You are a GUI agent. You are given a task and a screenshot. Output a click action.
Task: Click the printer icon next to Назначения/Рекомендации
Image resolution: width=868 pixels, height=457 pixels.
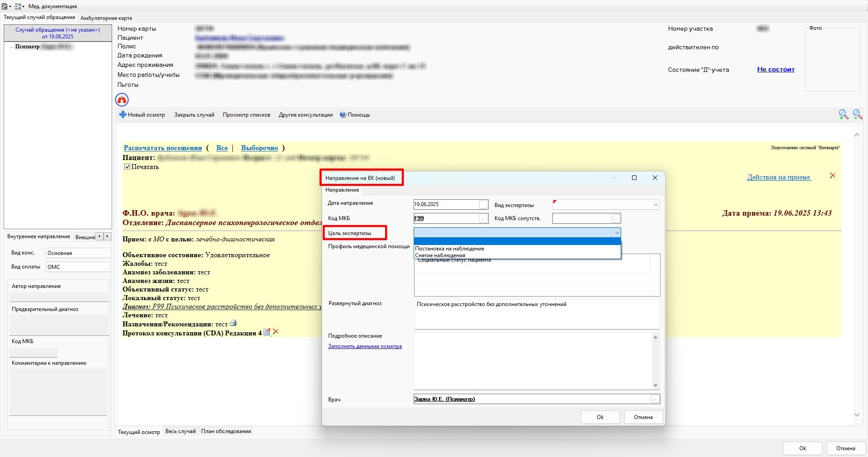click(233, 323)
